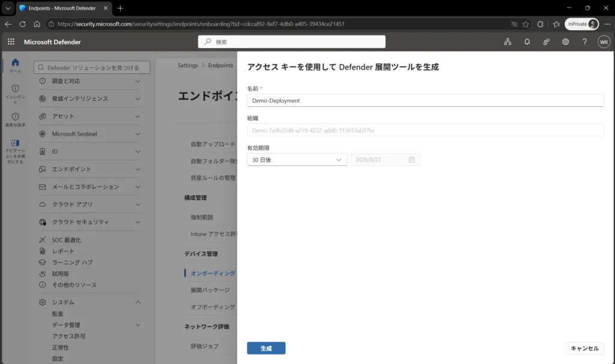
Task: Click the 検索 search box
Action: pyautogui.click(x=291, y=41)
